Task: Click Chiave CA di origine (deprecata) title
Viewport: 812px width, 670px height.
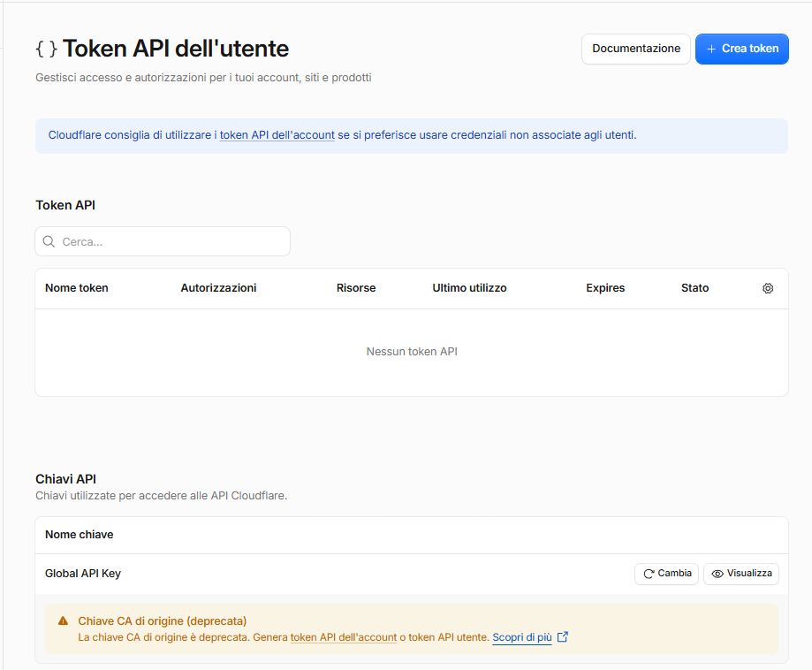Action: [162, 621]
